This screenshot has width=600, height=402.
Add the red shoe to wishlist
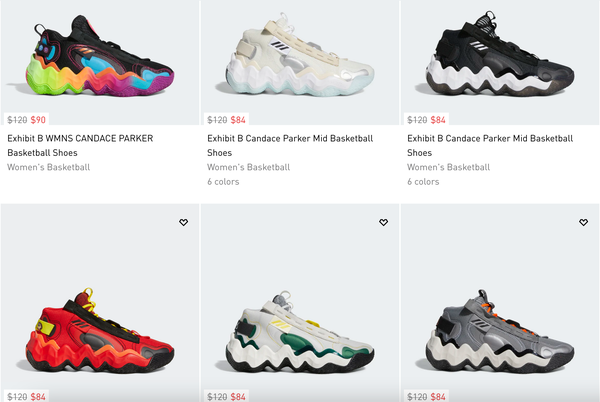[x=184, y=222]
